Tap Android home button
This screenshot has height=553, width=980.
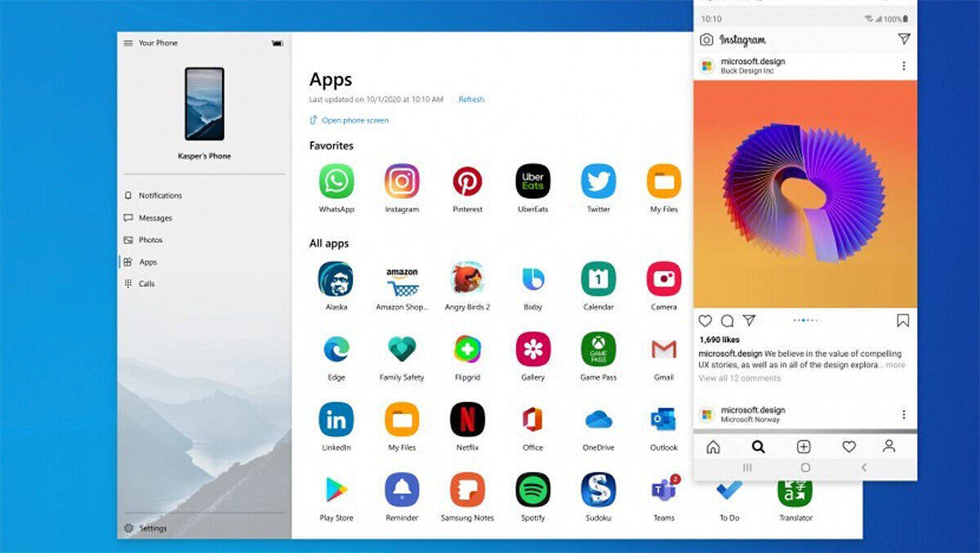point(805,468)
